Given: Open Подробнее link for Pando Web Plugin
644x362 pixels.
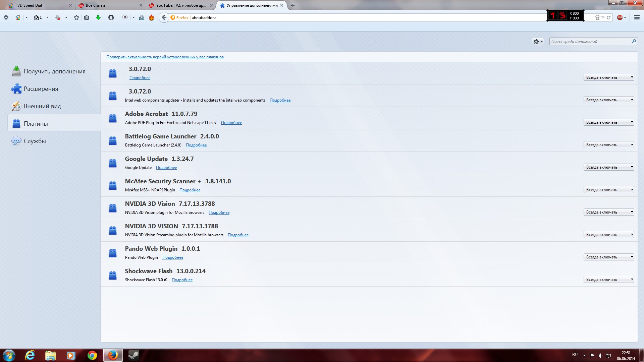Looking at the screenshot, I should [x=172, y=257].
